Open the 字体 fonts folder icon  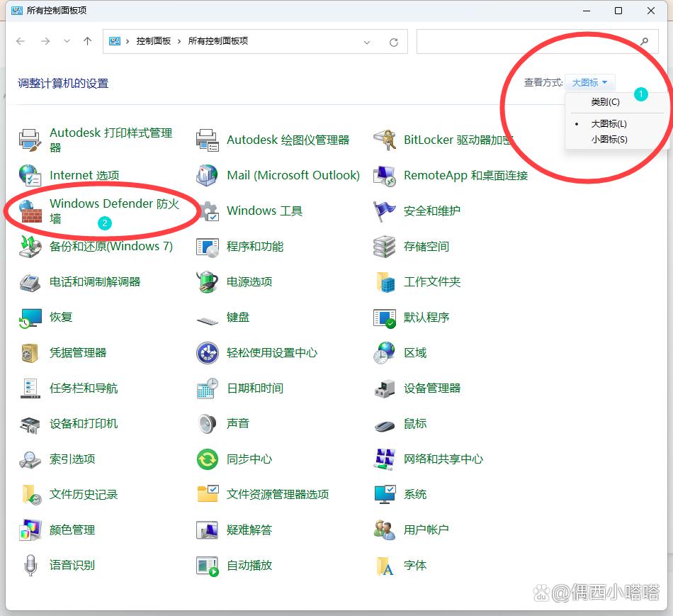385,565
